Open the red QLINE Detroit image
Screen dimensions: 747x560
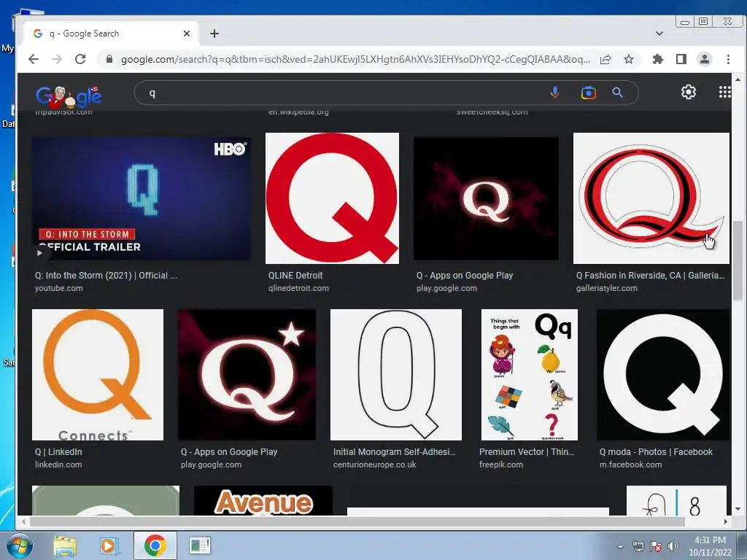click(x=332, y=198)
